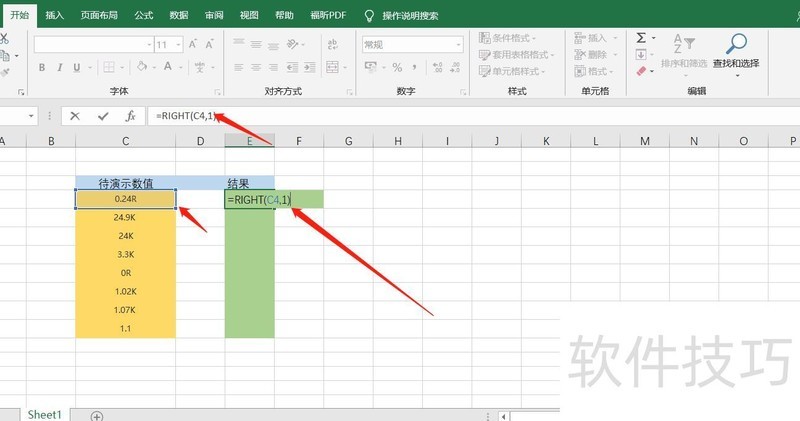Click the Increase Font Size icon
800x421 pixels.
click(x=192, y=44)
